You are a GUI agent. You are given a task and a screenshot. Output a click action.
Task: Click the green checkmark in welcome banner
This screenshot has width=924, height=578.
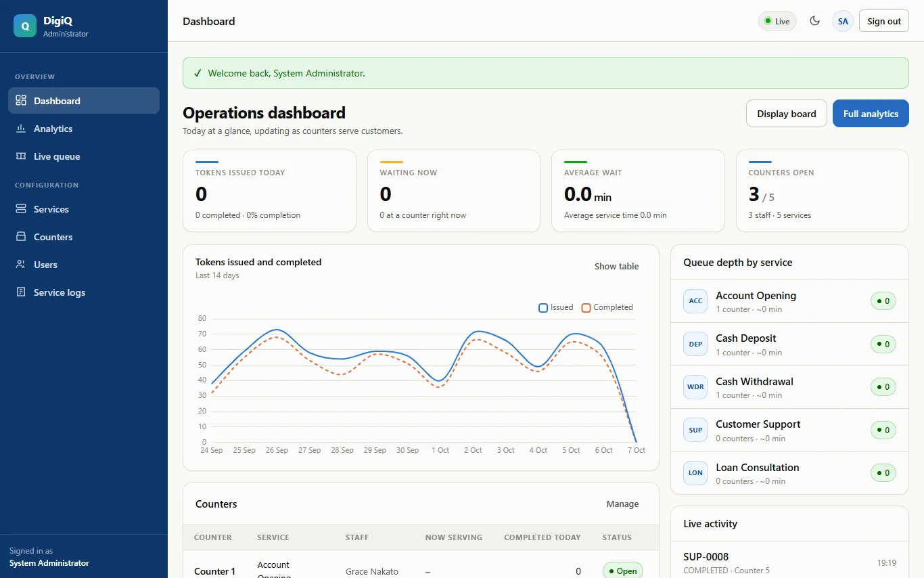click(x=198, y=73)
